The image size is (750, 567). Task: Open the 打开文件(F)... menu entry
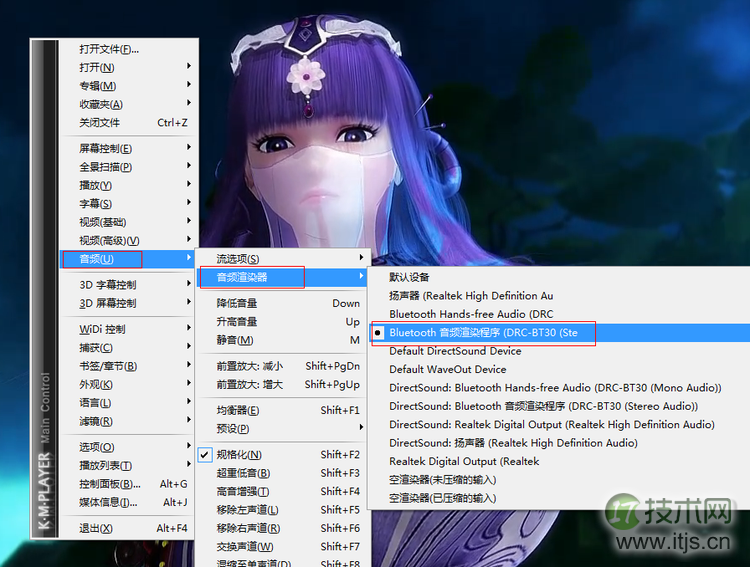[128, 49]
